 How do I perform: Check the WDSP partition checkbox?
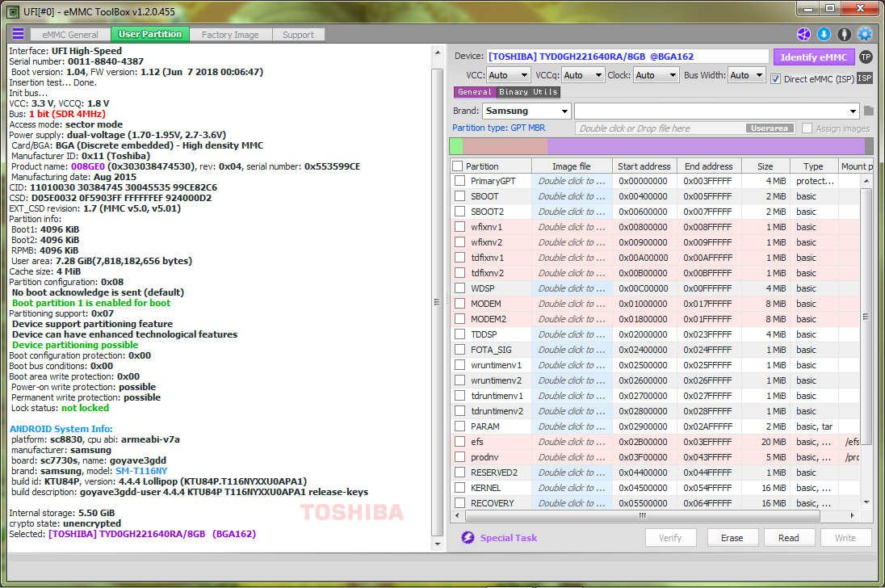(x=460, y=288)
